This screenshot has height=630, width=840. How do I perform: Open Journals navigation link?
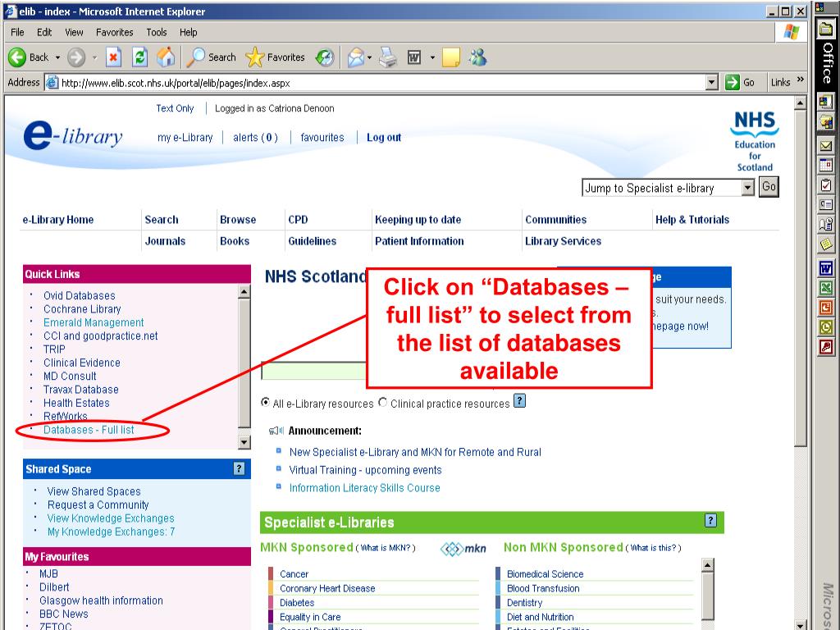tap(165, 241)
